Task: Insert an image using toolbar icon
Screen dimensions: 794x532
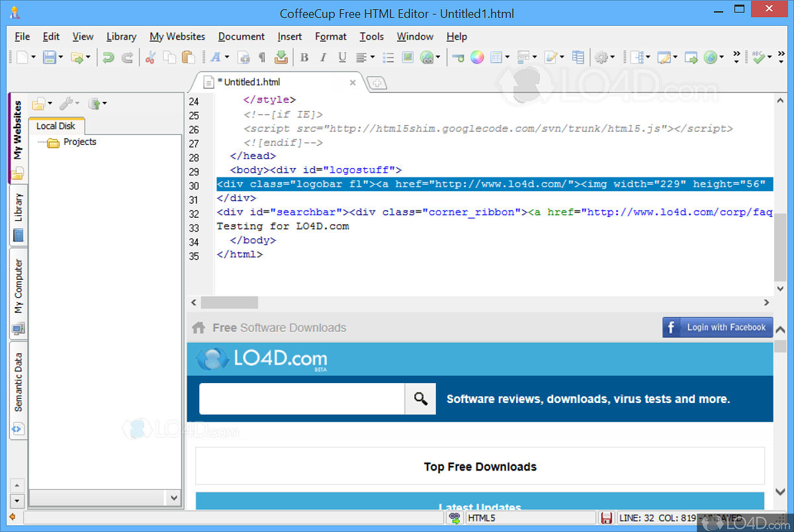Action: [408, 58]
